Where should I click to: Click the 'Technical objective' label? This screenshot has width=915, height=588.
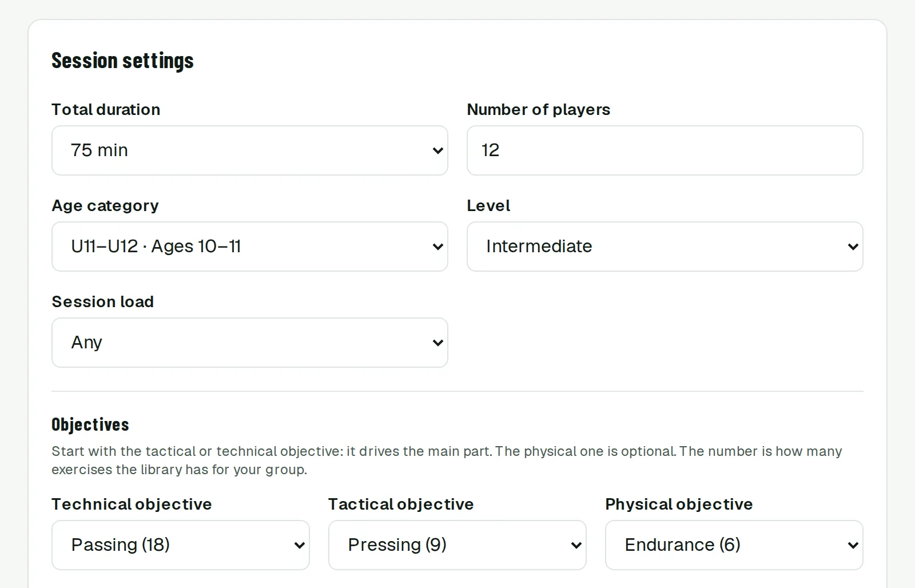[132, 504]
